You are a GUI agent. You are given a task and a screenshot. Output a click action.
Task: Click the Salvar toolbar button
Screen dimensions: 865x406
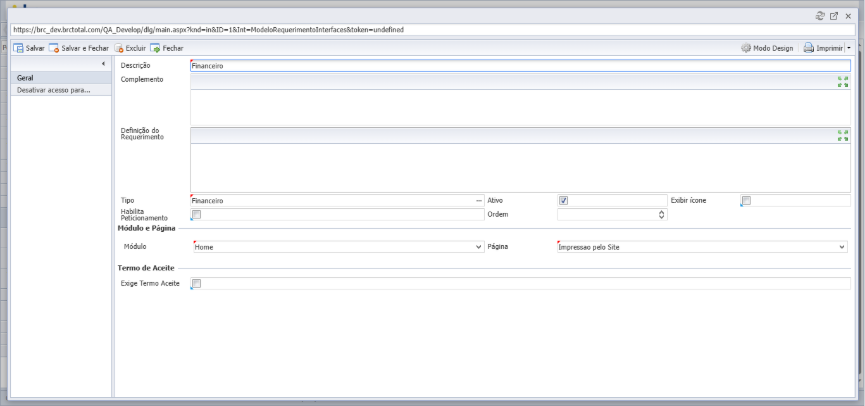pyautogui.click(x=29, y=49)
